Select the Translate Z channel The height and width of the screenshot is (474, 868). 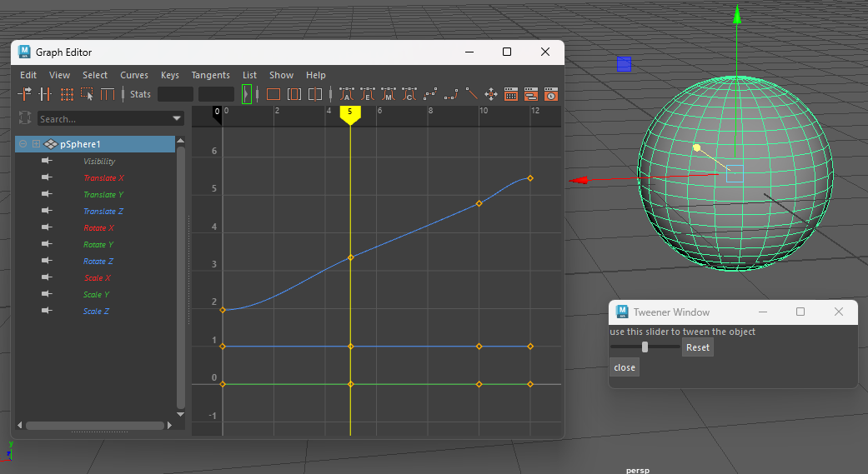[x=103, y=211]
